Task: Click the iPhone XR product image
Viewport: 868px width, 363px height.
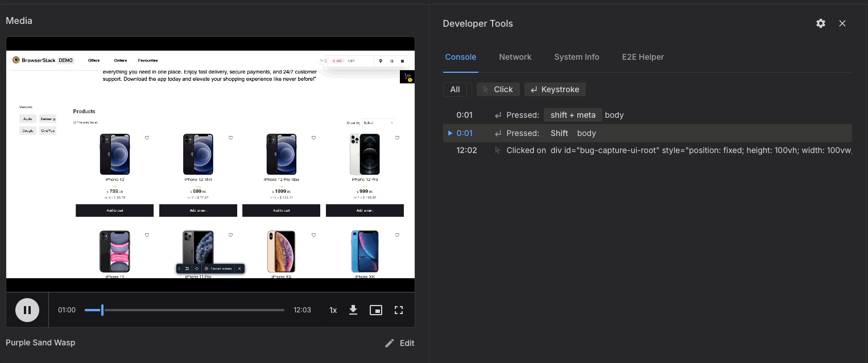Action: click(x=365, y=251)
